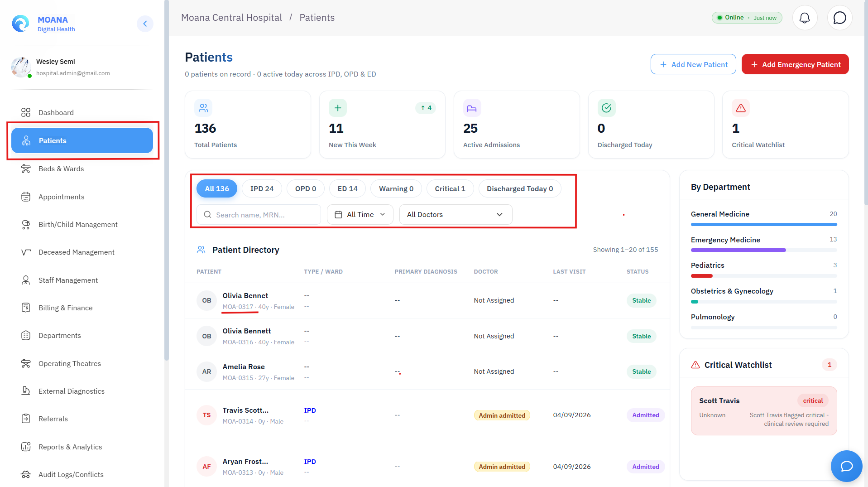The height and width of the screenshot is (487, 868).
Task: Click Stable status badge for Amelia Rose
Action: [x=641, y=371]
